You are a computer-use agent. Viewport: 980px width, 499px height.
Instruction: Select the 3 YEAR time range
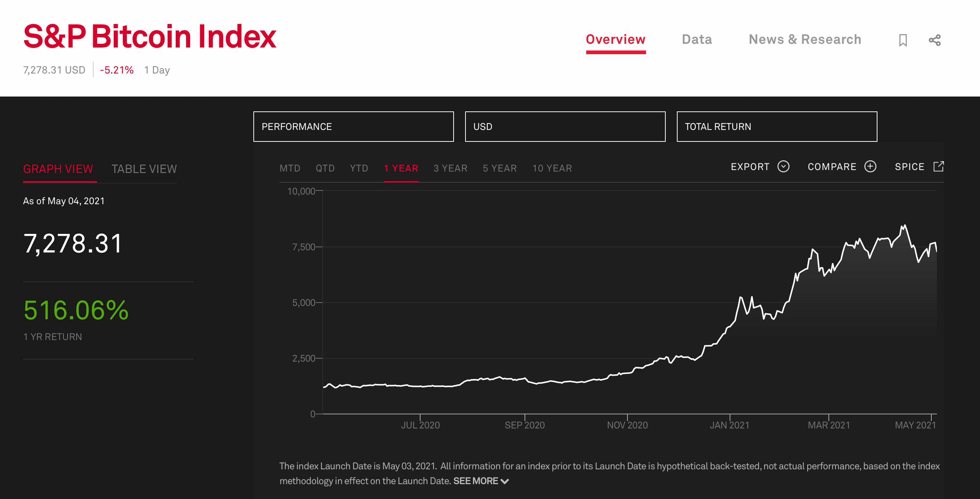pyautogui.click(x=450, y=168)
